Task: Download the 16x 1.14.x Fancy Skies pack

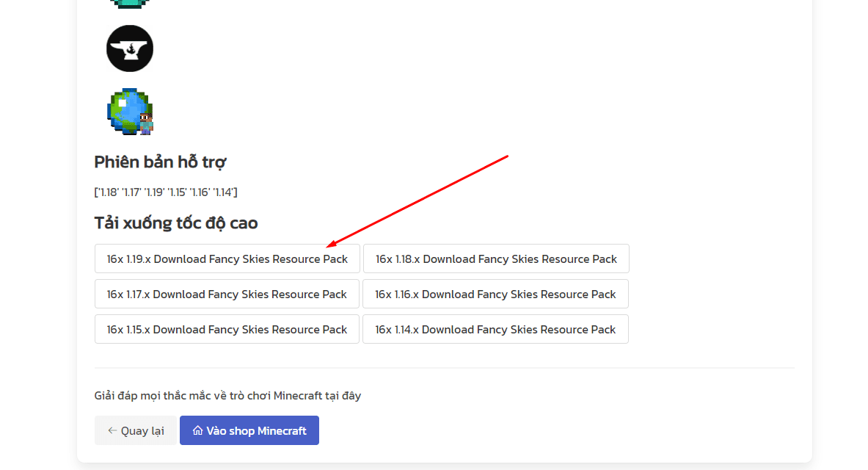Action: tap(495, 330)
